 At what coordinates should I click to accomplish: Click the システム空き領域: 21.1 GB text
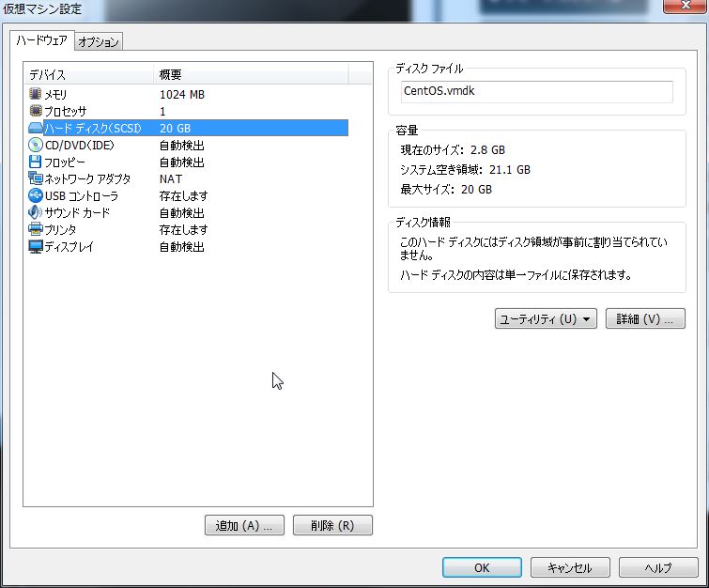point(465,170)
